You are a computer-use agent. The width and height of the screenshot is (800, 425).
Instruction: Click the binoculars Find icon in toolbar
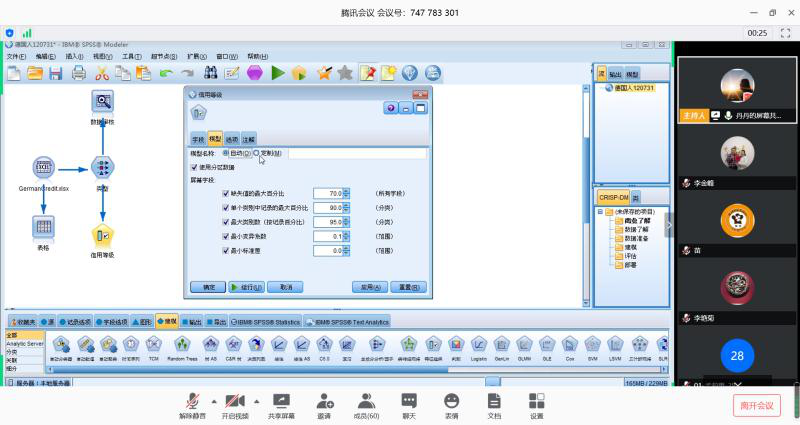coord(211,72)
